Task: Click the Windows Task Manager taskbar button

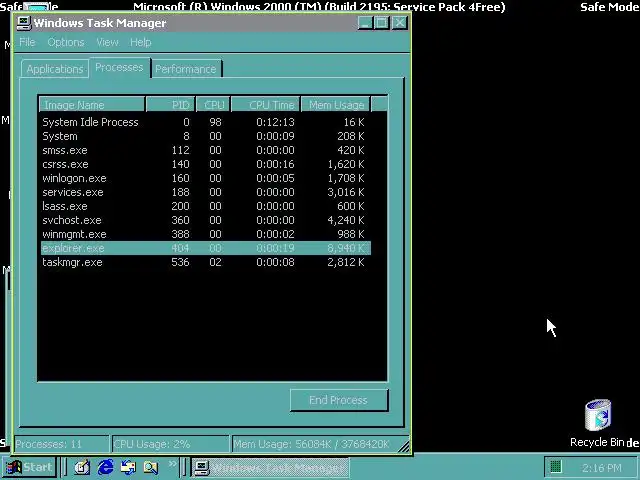Action: coord(271,467)
